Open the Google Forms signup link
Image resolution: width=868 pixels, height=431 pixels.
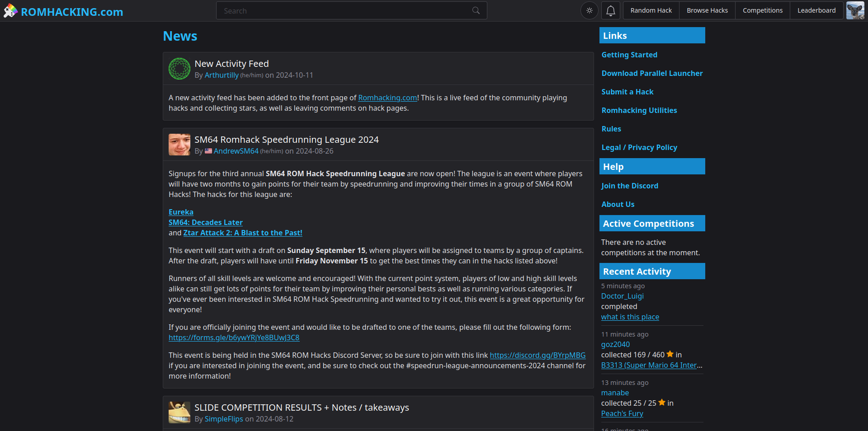point(234,337)
